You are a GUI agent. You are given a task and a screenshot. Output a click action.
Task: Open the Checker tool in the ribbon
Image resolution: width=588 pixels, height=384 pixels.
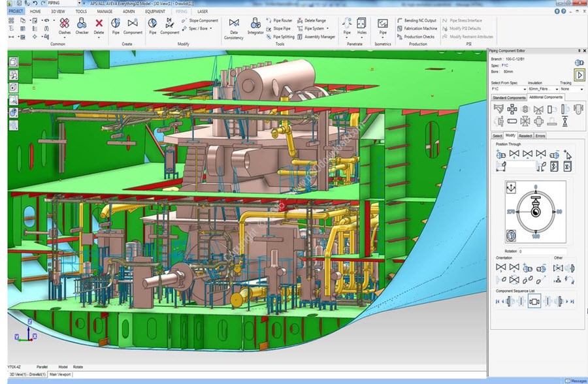82,25
